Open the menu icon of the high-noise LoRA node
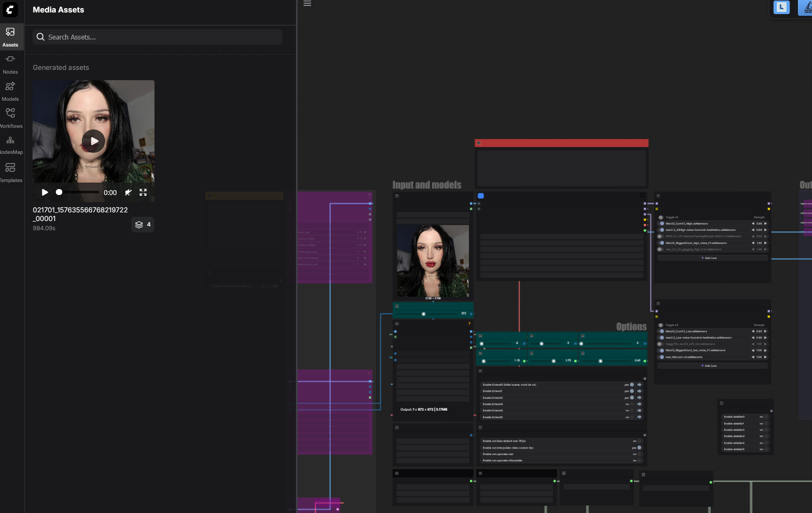Screen dimensions: 812x513 pos(658,196)
